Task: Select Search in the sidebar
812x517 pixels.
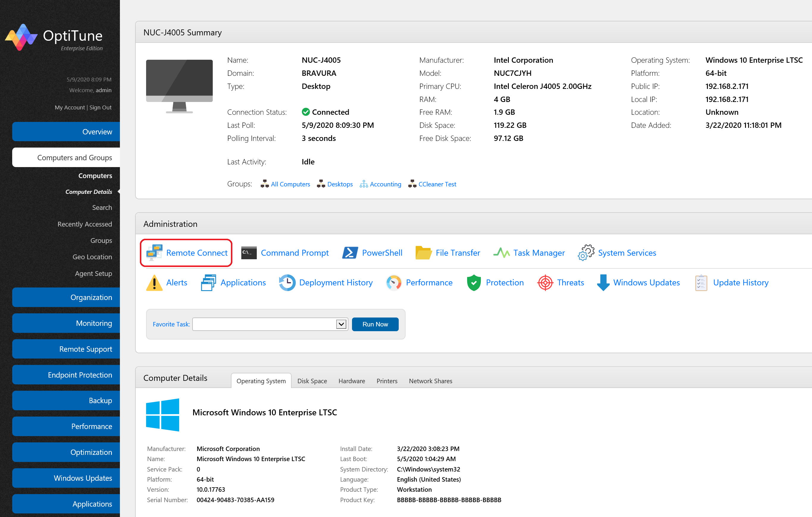Action: pos(102,208)
